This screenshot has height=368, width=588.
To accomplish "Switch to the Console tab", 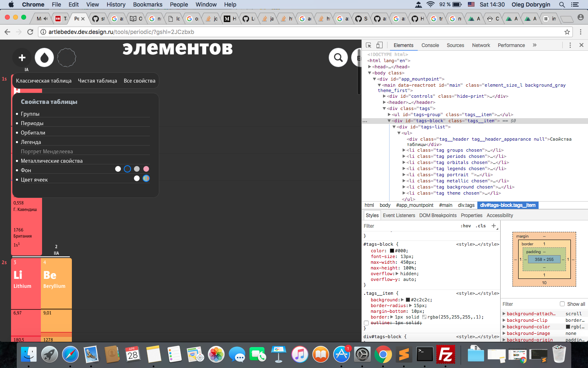I will pyautogui.click(x=430, y=45).
